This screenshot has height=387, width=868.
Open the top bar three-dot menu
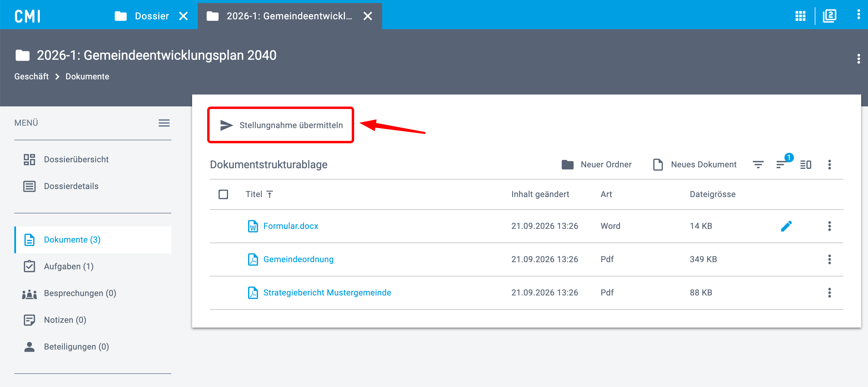(x=858, y=15)
